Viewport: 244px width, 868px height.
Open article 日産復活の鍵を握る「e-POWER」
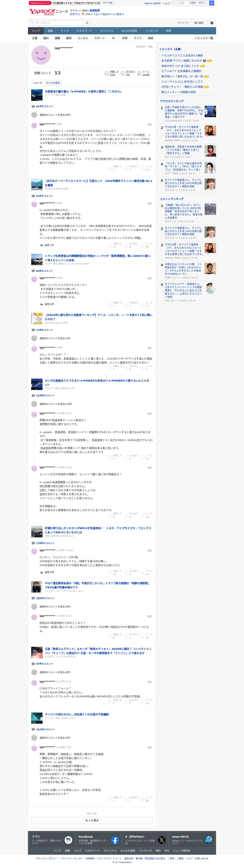coord(83,91)
